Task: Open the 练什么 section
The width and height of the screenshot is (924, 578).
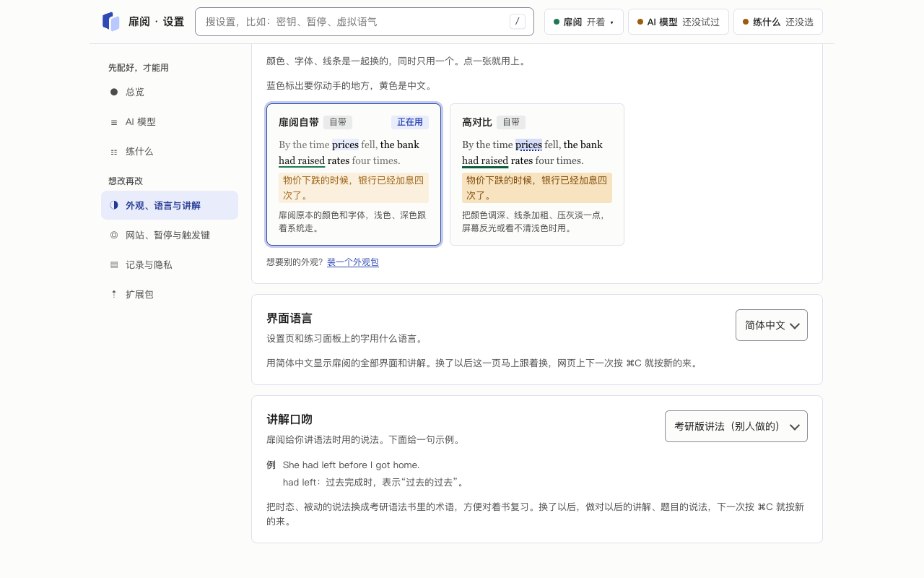Action: pos(170,152)
